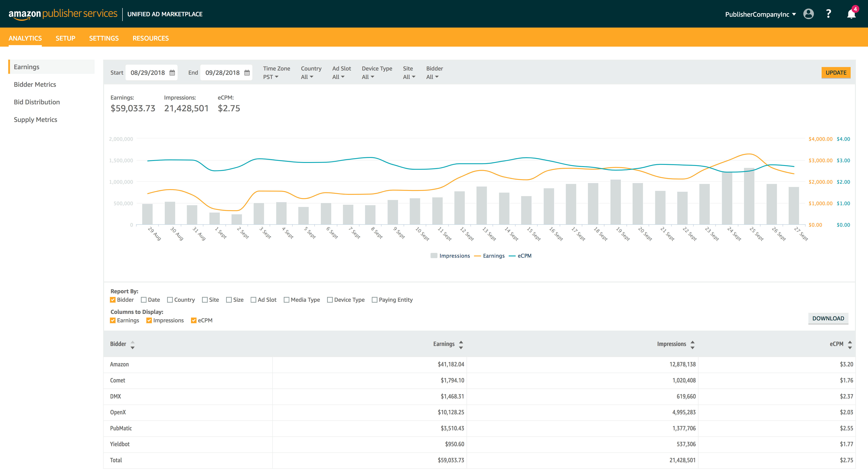The height and width of the screenshot is (472, 868).
Task: Click the Comet bidder row name
Action: tap(117, 380)
